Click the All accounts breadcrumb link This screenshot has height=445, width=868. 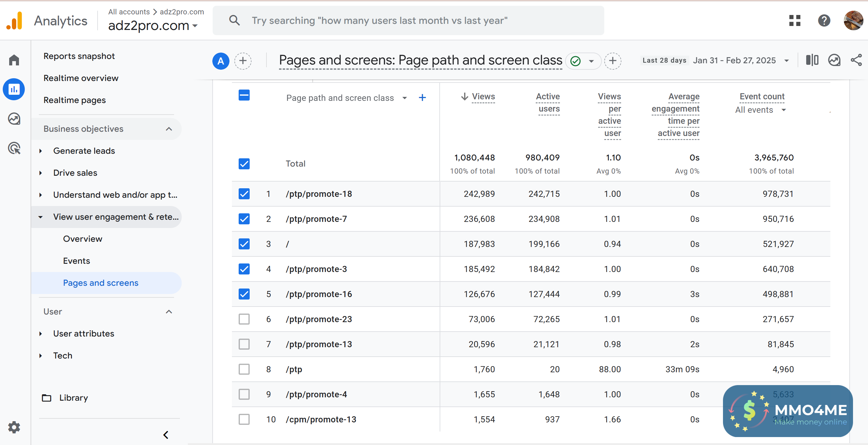(129, 12)
